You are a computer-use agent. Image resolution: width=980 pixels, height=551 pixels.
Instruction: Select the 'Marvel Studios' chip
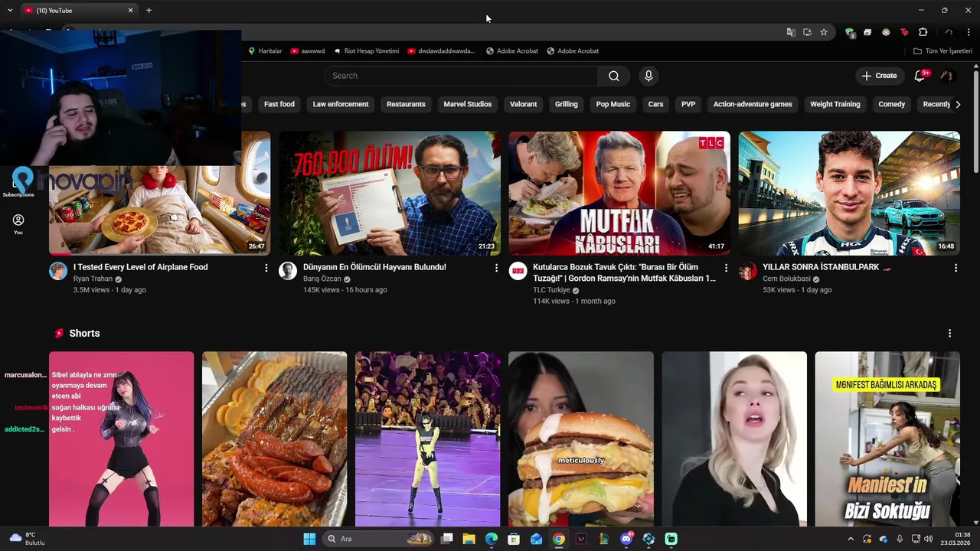[467, 104]
